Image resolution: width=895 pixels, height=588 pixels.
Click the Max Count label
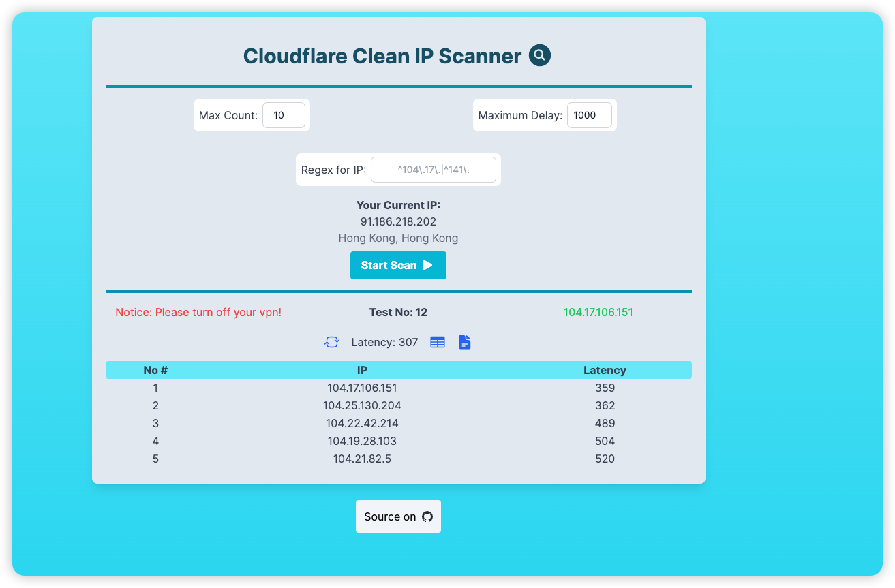point(228,115)
